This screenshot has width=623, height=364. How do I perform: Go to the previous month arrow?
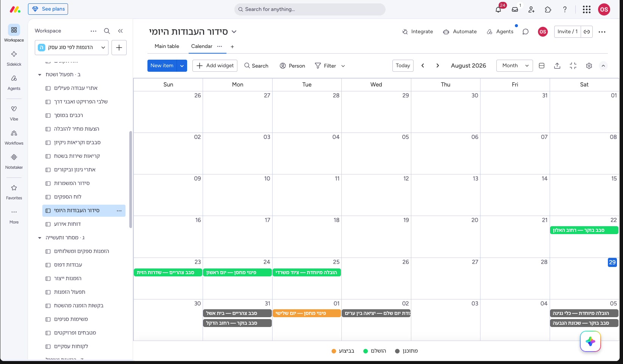[423, 66]
